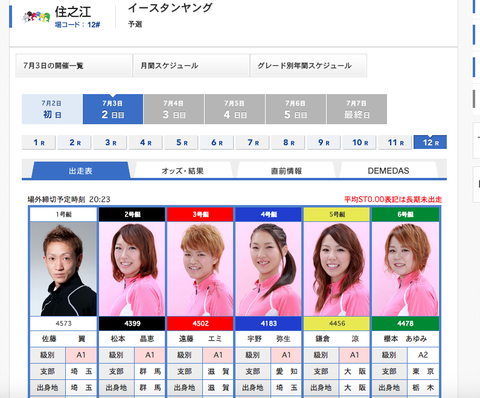480x398 pixels.
Task: Go to race 4R
Action: [x=146, y=143]
